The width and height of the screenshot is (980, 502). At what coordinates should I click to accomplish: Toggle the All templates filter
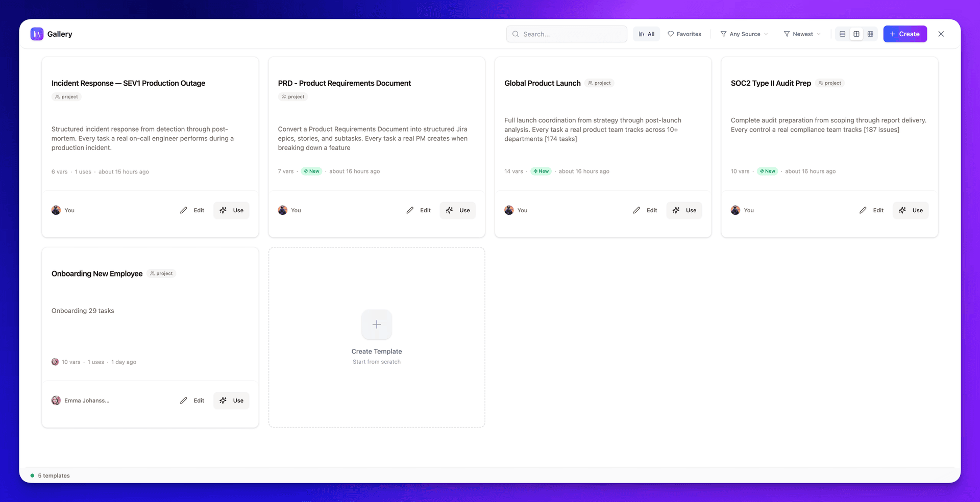point(646,34)
